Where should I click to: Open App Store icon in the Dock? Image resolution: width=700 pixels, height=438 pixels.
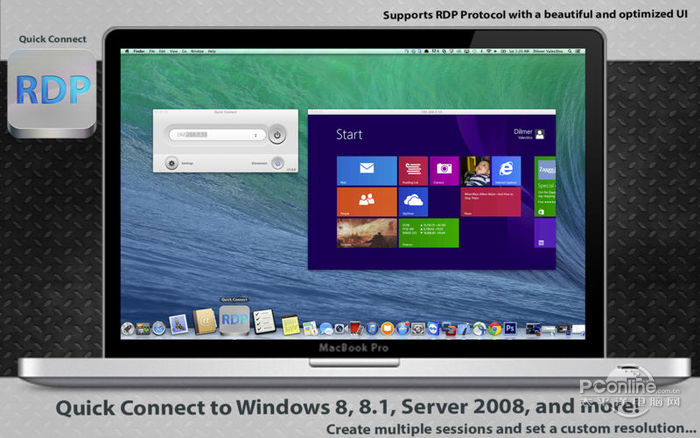click(x=403, y=329)
